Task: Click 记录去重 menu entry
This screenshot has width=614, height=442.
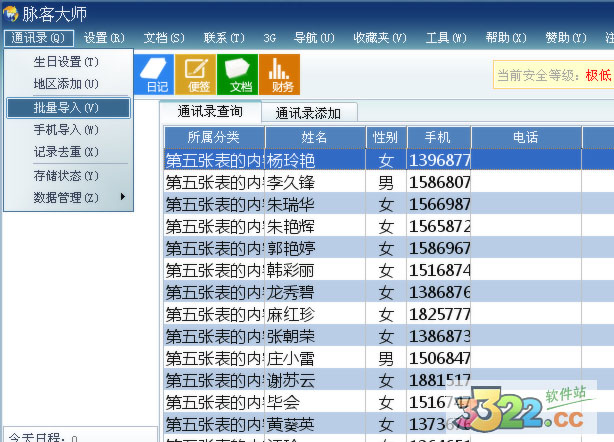Action: pos(66,152)
